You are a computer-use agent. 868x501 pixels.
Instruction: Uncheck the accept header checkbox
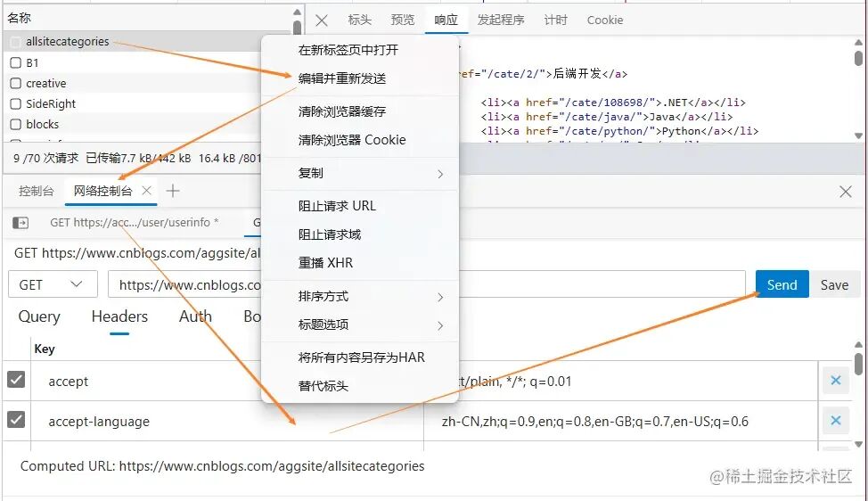pos(16,379)
